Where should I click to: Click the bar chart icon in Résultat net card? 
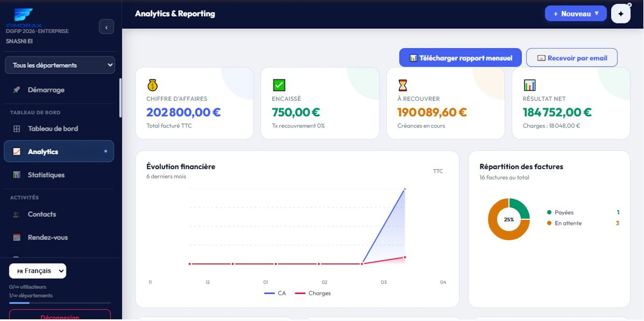coord(530,85)
